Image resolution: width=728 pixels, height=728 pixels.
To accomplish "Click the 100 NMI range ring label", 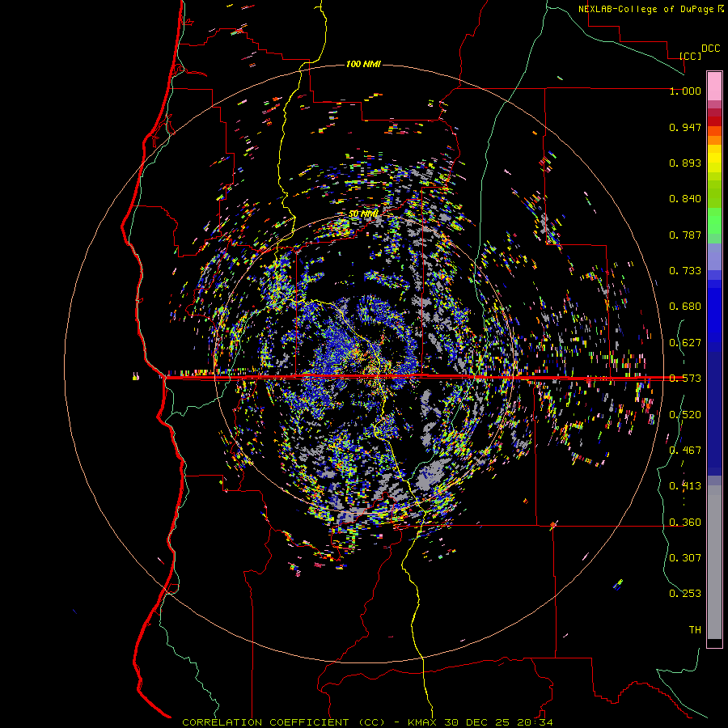I will tap(363, 64).
